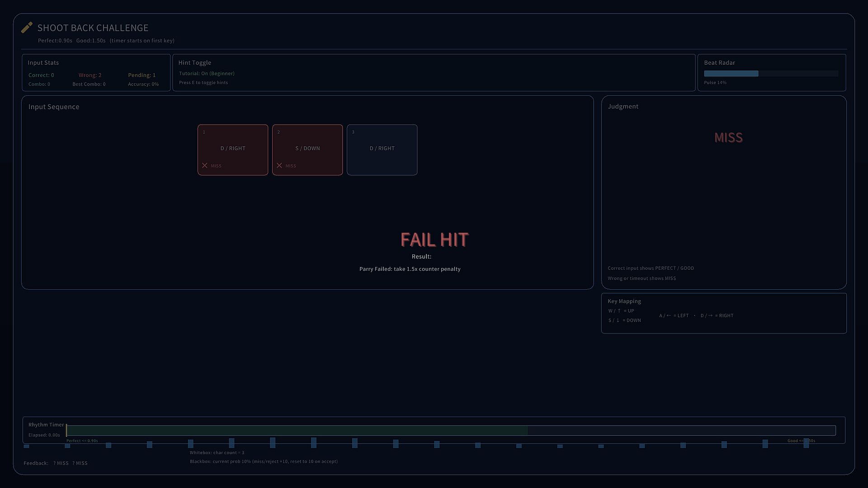Click the 'D / → = RIGHT' key mapping
The width and height of the screenshot is (868, 488).
[717, 316]
